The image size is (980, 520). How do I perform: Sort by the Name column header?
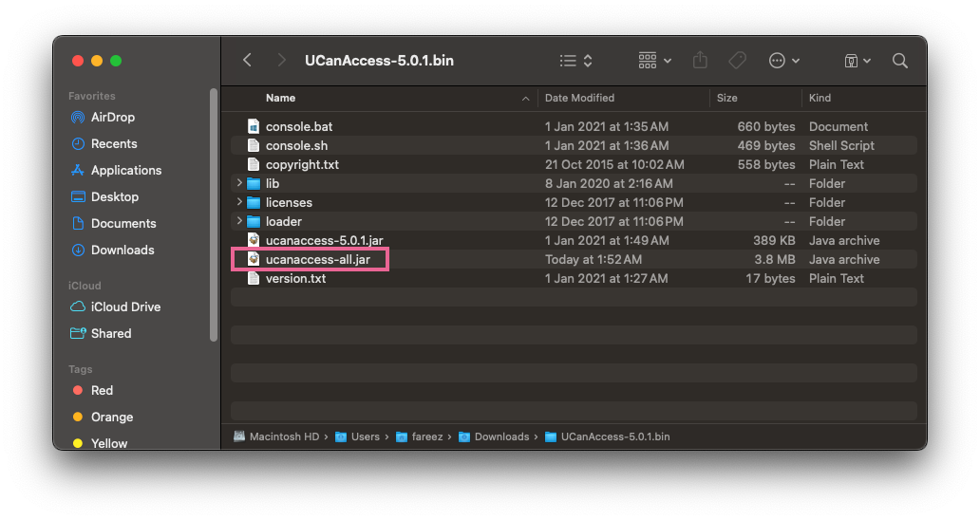point(281,98)
